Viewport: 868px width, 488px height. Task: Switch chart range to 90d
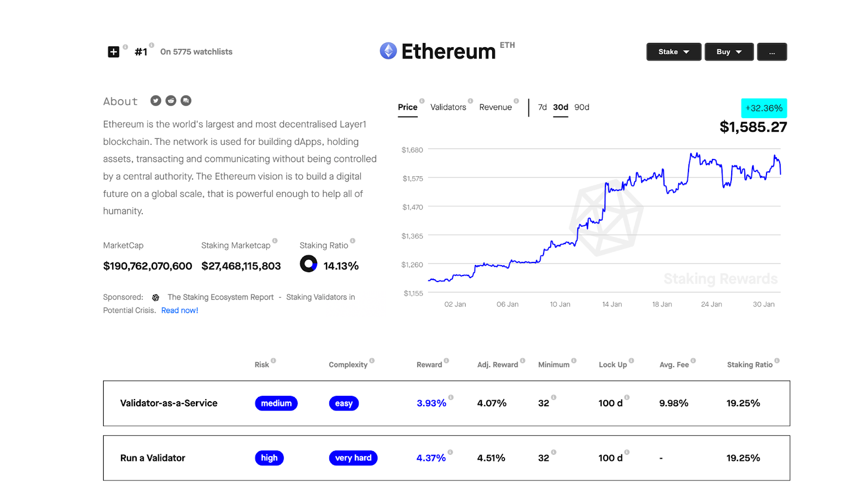click(582, 107)
